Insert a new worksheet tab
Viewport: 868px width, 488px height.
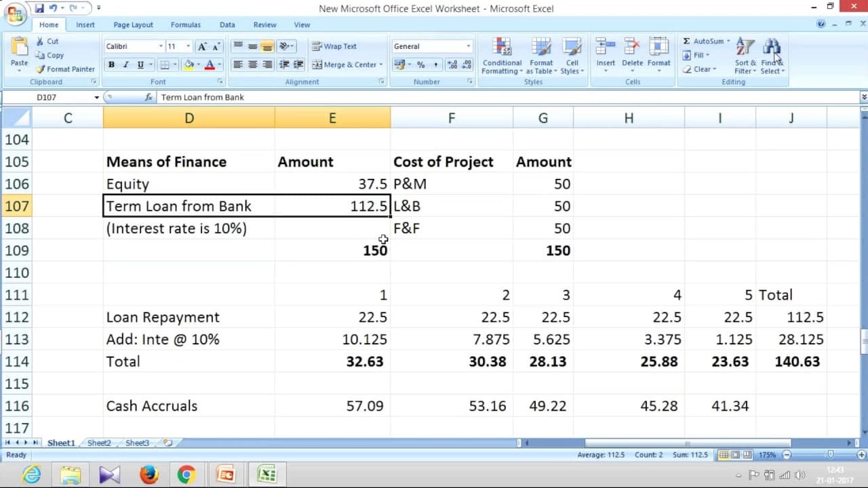pos(167,443)
